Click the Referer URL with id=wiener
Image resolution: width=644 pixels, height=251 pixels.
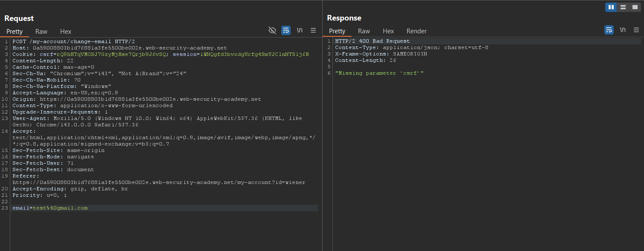click(x=159, y=182)
